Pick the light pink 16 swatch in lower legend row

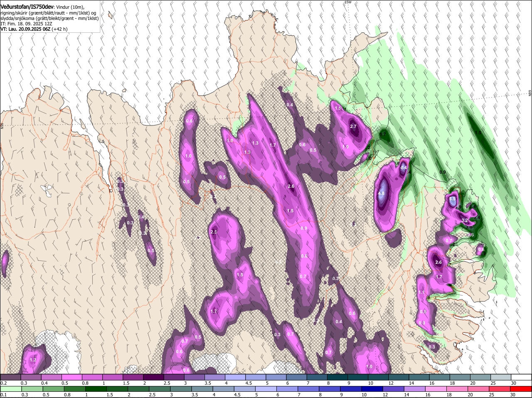pos(436,389)
